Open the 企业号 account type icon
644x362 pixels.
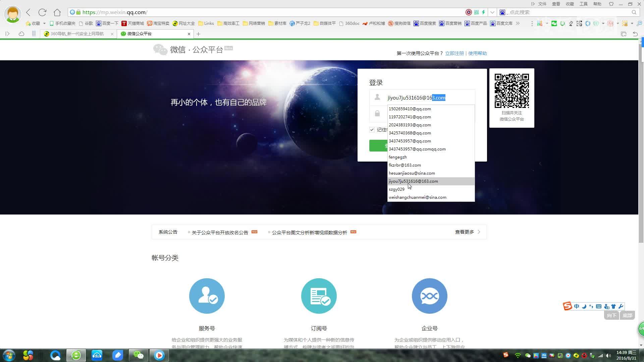click(x=429, y=296)
